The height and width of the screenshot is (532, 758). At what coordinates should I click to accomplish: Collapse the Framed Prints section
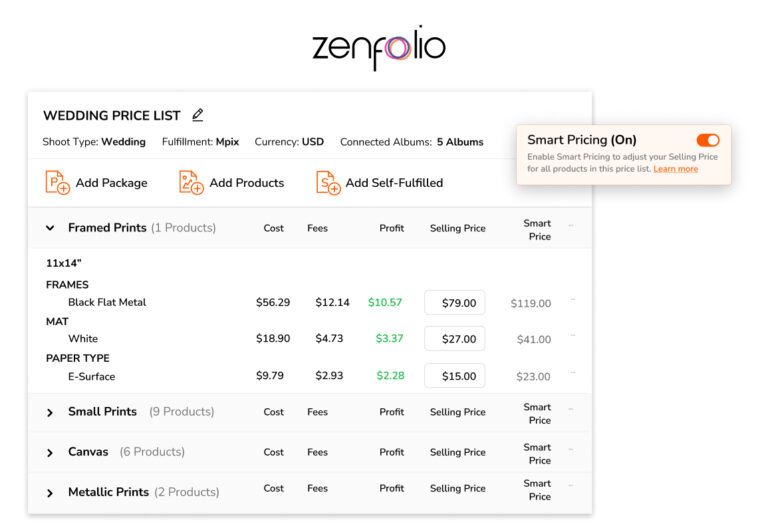click(x=50, y=228)
